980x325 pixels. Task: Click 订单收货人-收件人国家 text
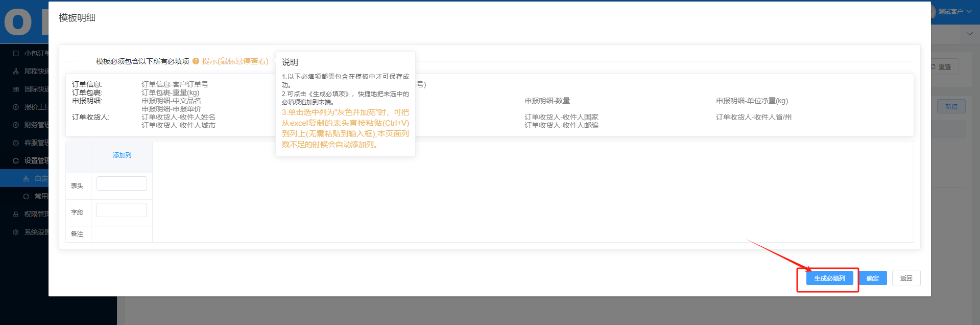(x=561, y=117)
